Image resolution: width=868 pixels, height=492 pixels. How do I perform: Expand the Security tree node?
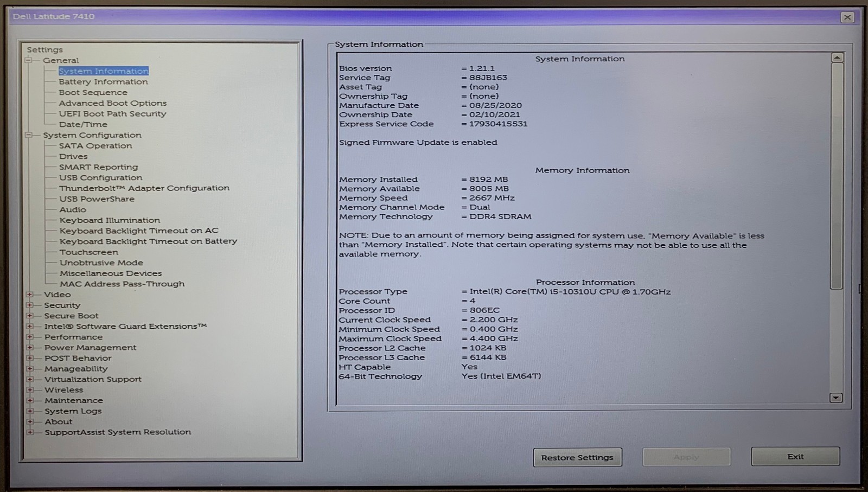tap(30, 305)
